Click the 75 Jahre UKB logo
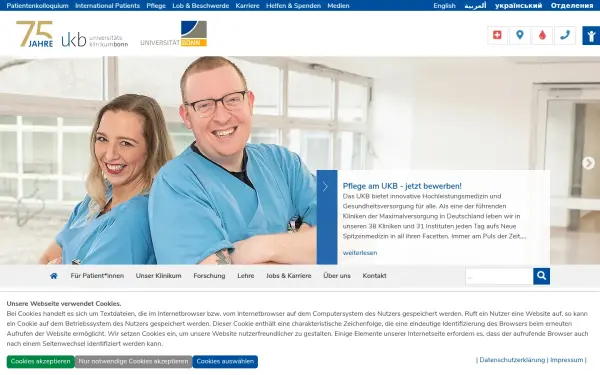 point(72,34)
